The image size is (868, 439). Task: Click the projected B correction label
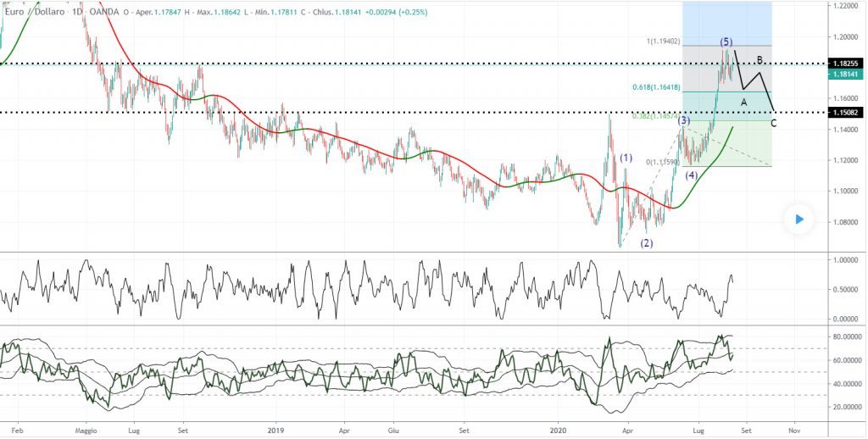click(760, 60)
